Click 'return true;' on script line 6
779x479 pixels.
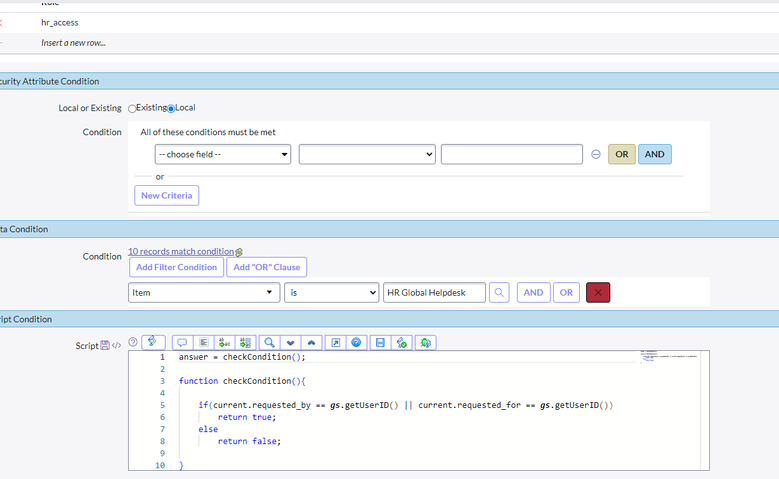point(247,417)
